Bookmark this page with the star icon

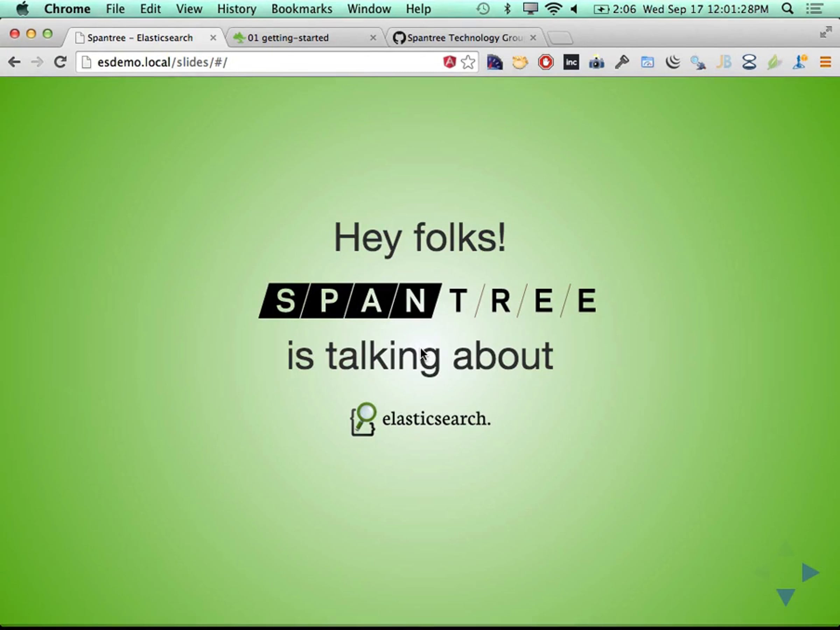(468, 62)
